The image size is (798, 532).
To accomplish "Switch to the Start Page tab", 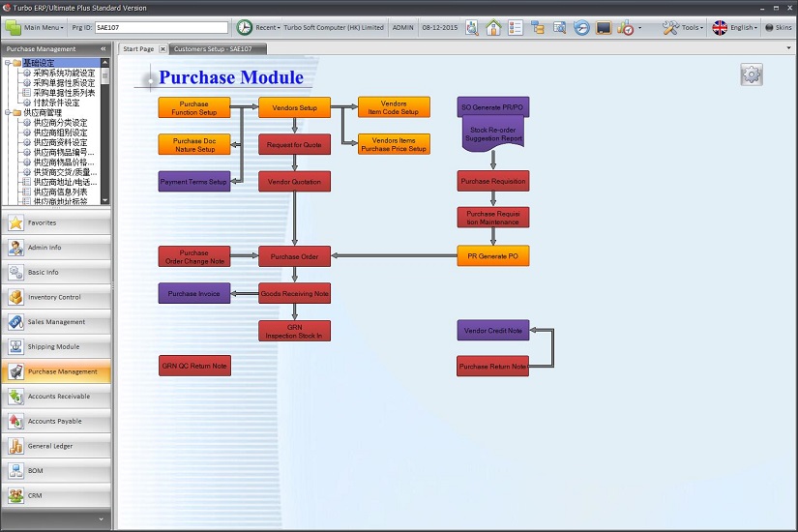I will coord(138,49).
